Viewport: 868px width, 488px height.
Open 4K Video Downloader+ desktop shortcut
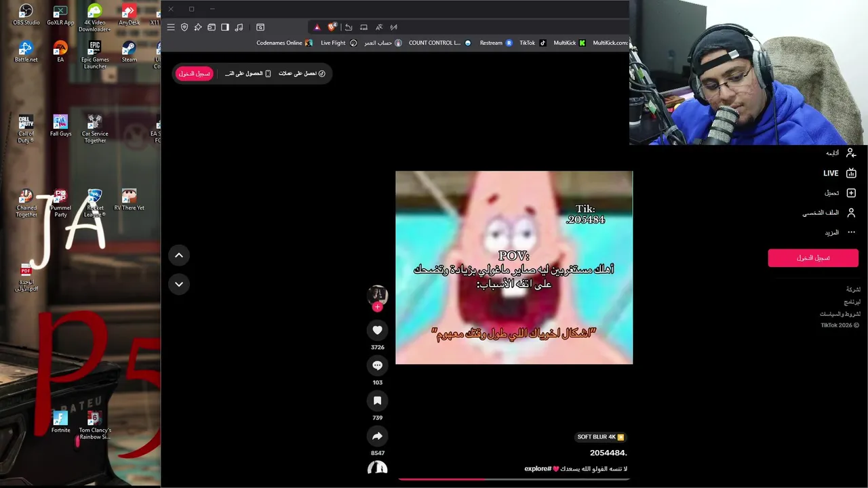tap(95, 18)
